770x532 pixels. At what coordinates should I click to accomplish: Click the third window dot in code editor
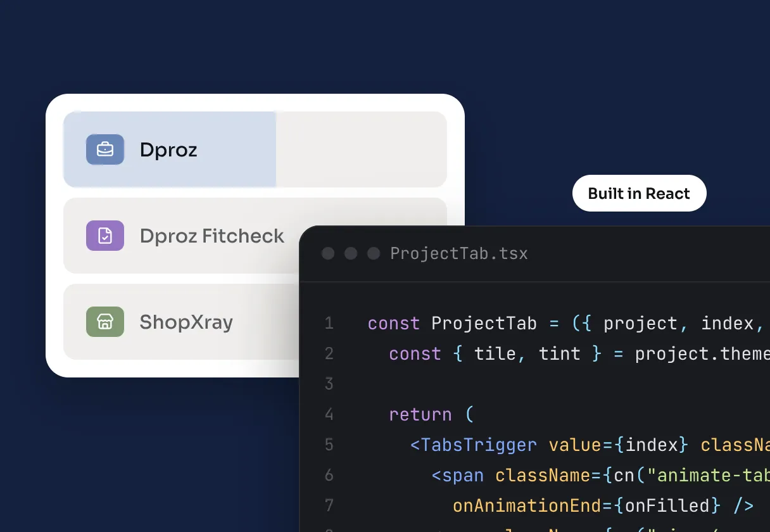(x=374, y=254)
